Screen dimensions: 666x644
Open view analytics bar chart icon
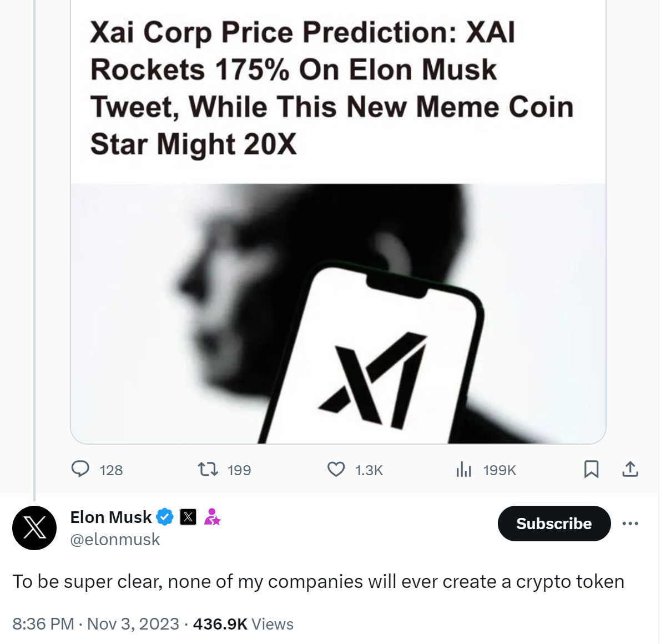click(x=463, y=470)
